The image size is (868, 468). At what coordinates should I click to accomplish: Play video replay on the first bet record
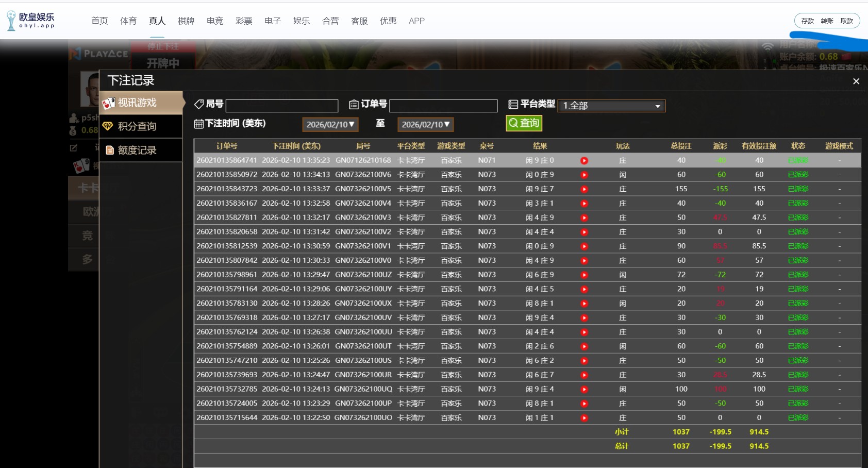pyautogui.click(x=583, y=160)
